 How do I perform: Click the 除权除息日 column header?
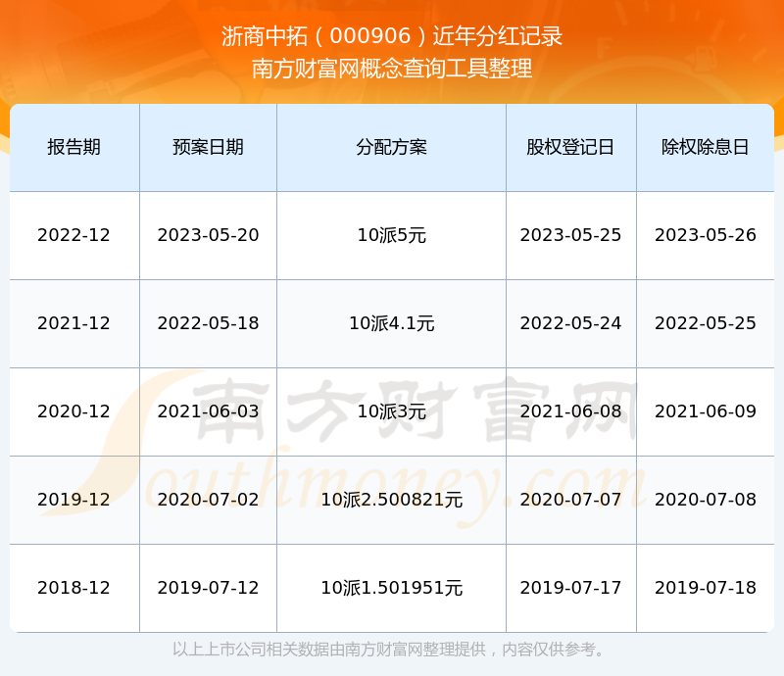point(705,147)
